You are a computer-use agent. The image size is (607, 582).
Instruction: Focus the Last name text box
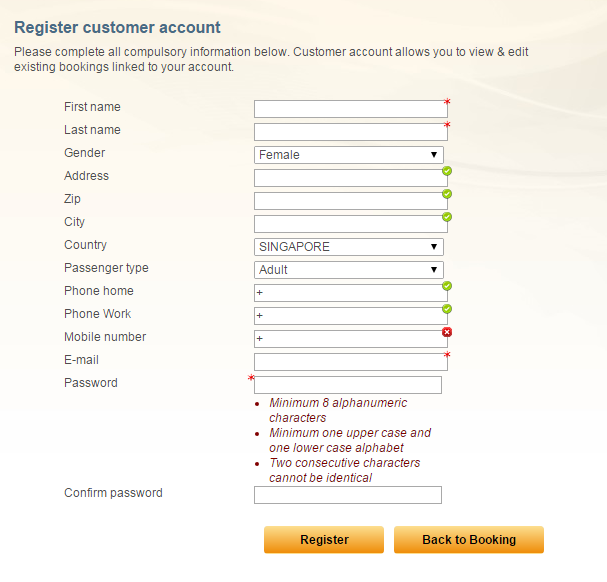[350, 132]
